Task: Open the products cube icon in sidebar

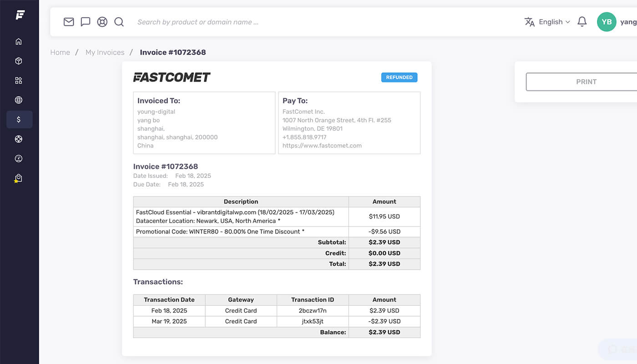Action: (x=19, y=61)
